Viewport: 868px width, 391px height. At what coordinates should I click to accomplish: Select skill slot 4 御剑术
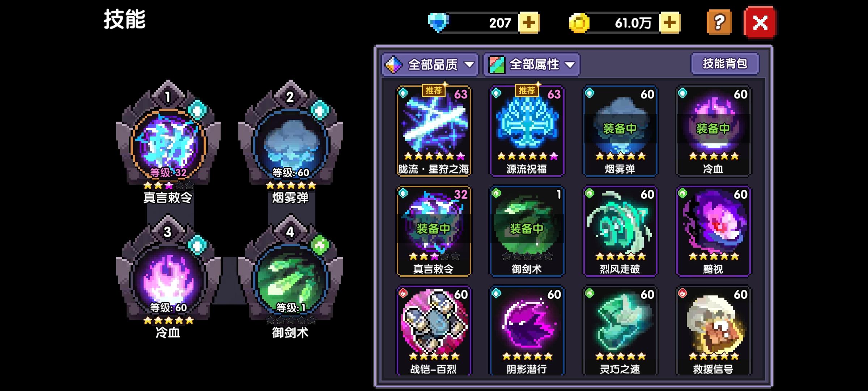[x=291, y=277]
